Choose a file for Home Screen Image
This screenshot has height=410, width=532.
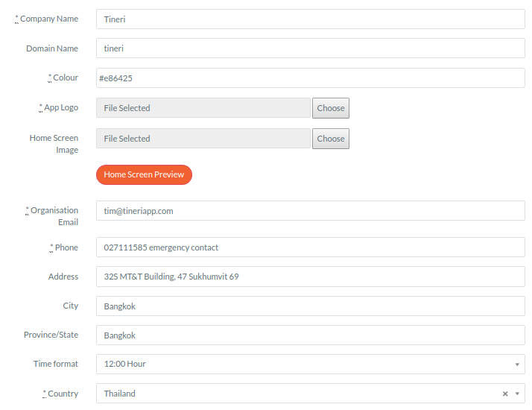point(331,139)
